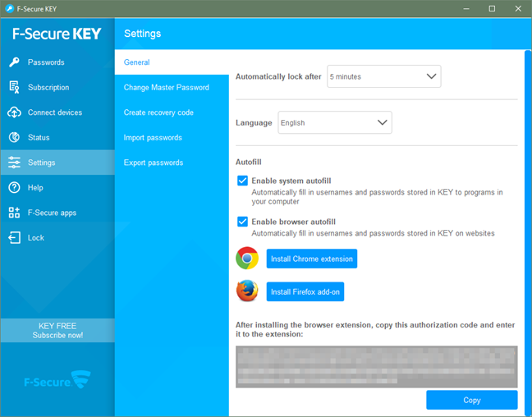This screenshot has width=532, height=417.
Task: Click KEY FREE Subscribe now banner
Action: click(x=57, y=330)
